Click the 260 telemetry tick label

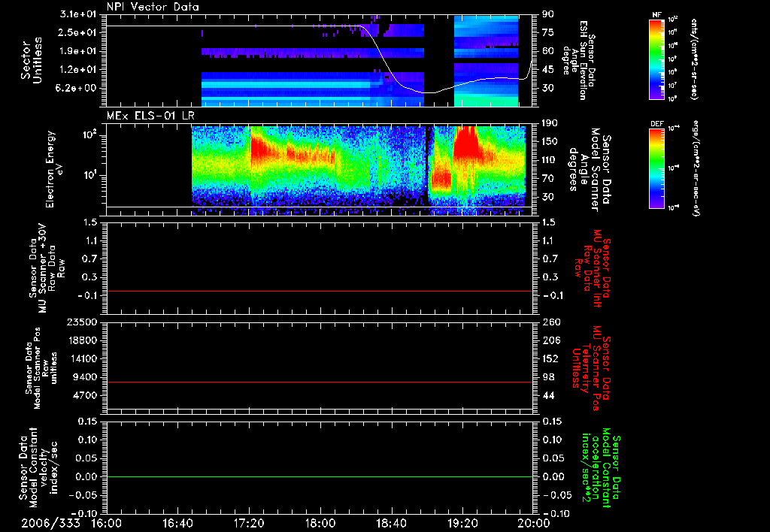550,322
